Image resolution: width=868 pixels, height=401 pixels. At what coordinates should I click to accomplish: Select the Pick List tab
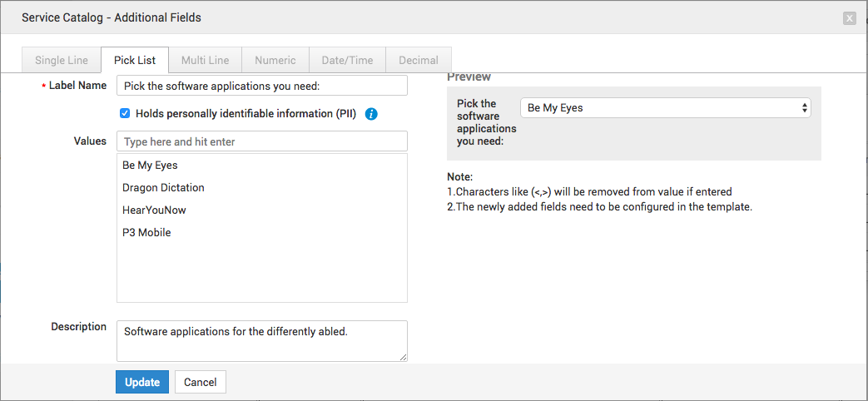point(135,60)
